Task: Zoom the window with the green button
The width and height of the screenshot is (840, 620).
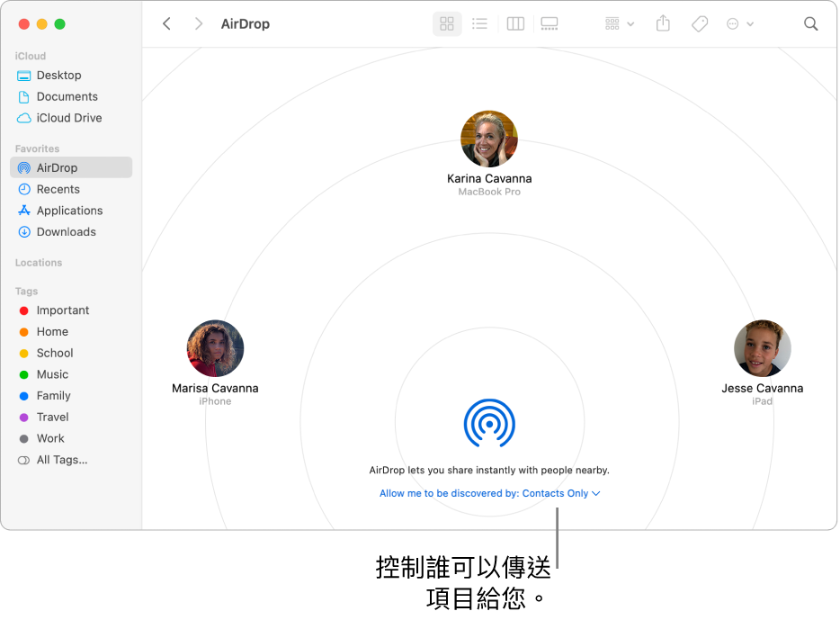Action: click(x=60, y=24)
